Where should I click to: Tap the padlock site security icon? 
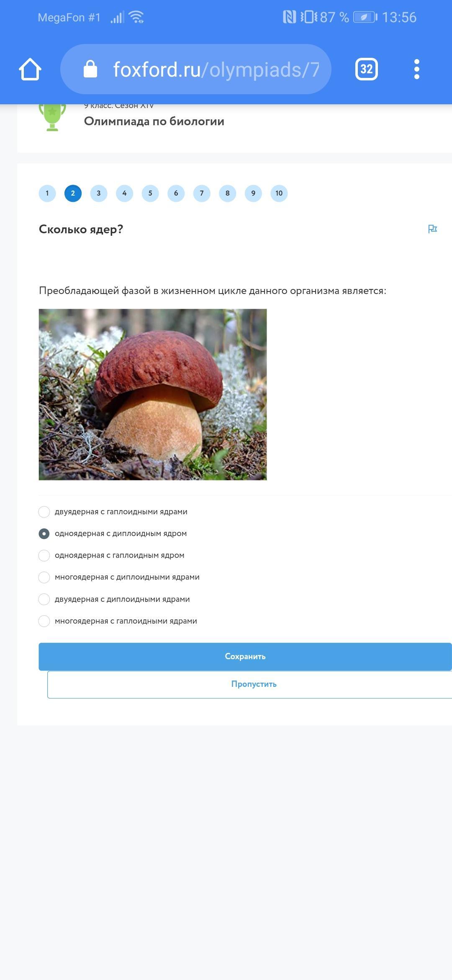click(90, 69)
